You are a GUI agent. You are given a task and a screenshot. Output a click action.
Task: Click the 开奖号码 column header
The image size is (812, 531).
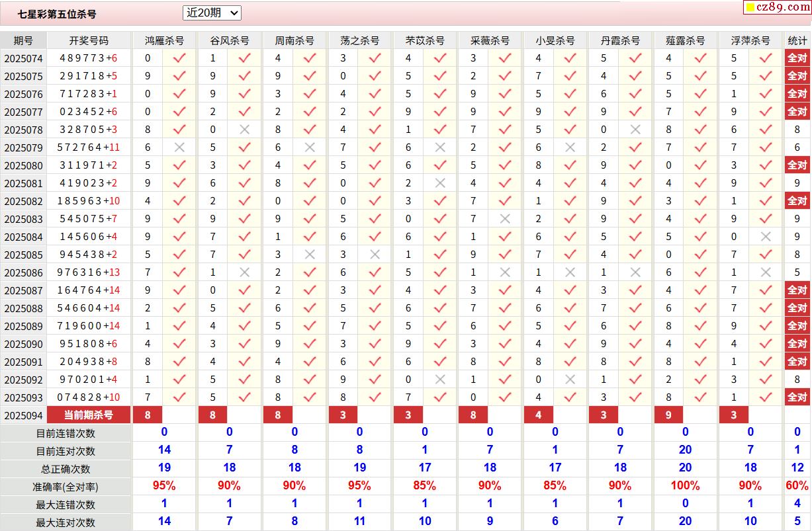point(89,40)
